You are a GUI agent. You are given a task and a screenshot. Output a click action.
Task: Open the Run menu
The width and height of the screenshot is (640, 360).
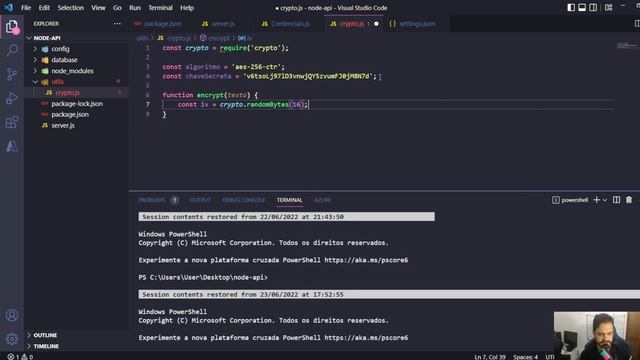(x=135, y=8)
